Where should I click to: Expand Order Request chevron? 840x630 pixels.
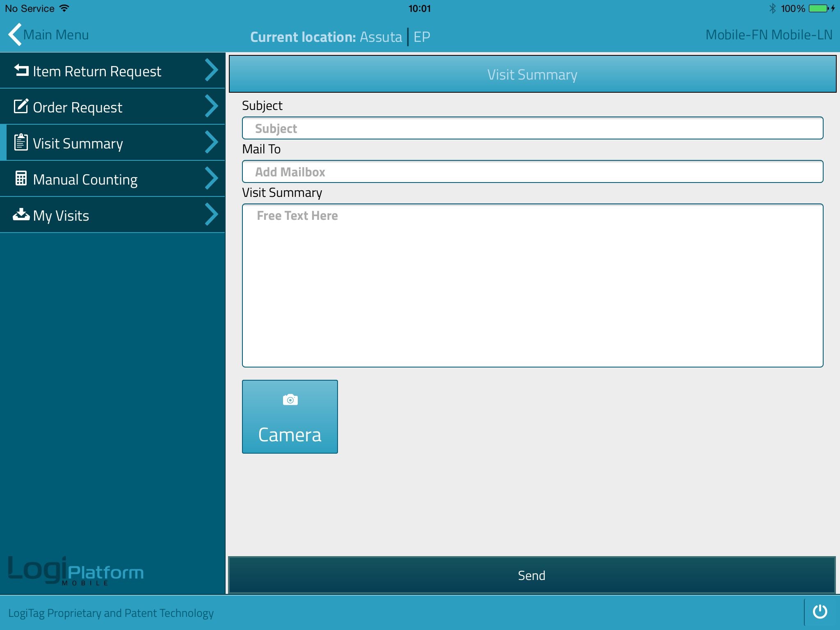pyautogui.click(x=211, y=107)
